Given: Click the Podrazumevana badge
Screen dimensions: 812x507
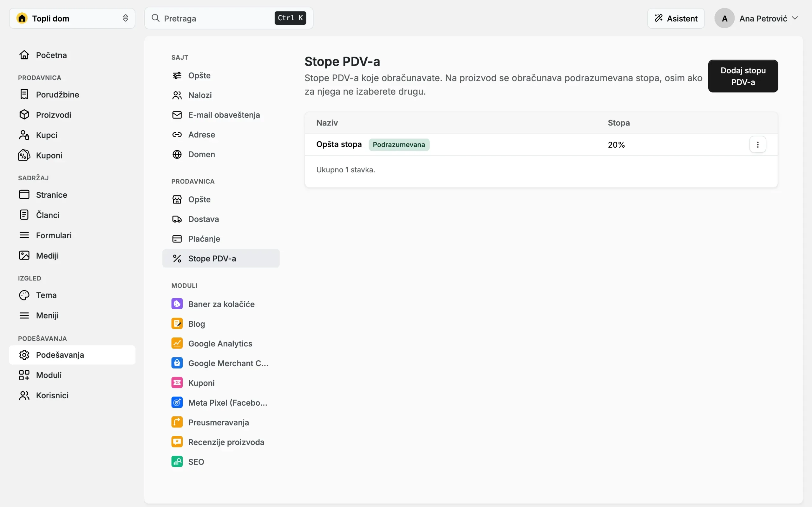Looking at the screenshot, I should tap(399, 144).
